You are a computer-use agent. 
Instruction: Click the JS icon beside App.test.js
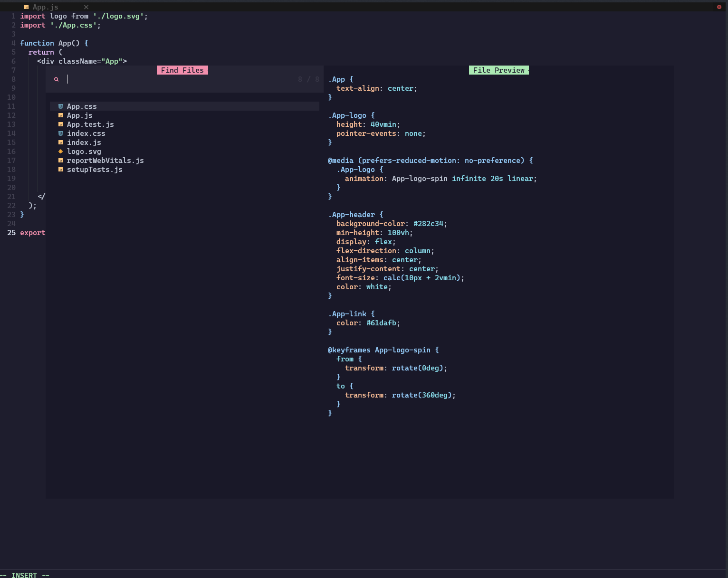(60, 124)
